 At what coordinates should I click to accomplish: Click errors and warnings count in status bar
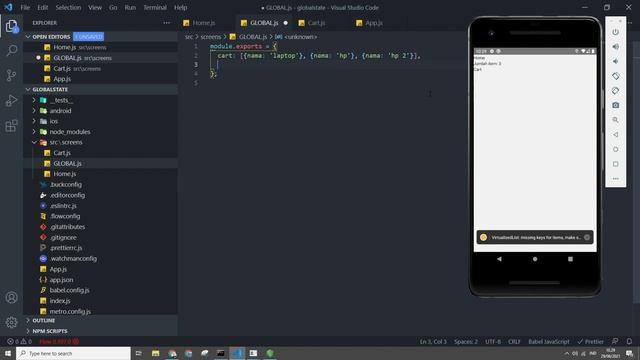tap(19, 341)
